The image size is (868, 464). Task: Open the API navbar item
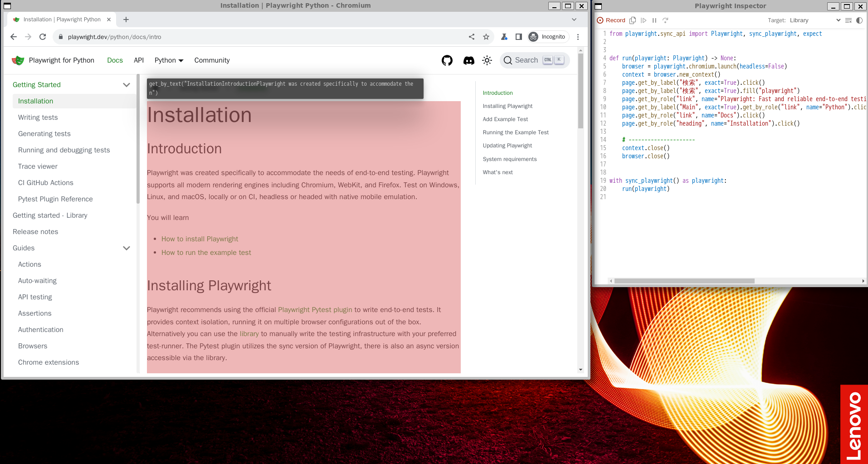tap(139, 60)
